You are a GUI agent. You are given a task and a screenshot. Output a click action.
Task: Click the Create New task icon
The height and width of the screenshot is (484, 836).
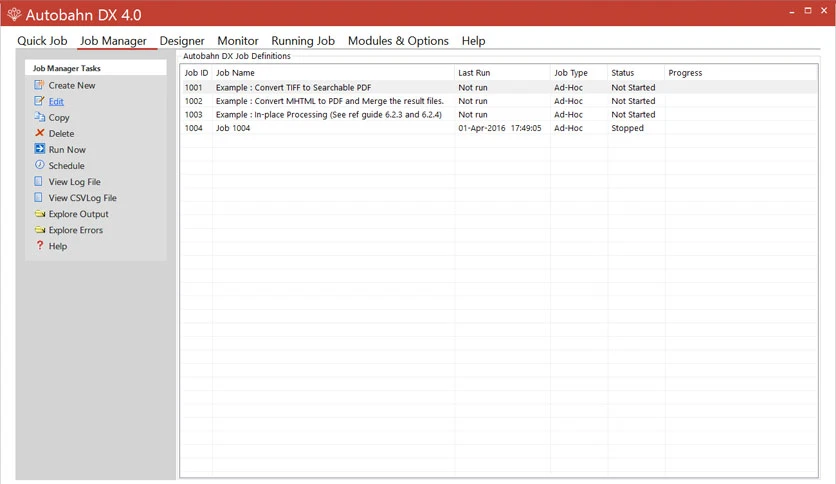39,85
